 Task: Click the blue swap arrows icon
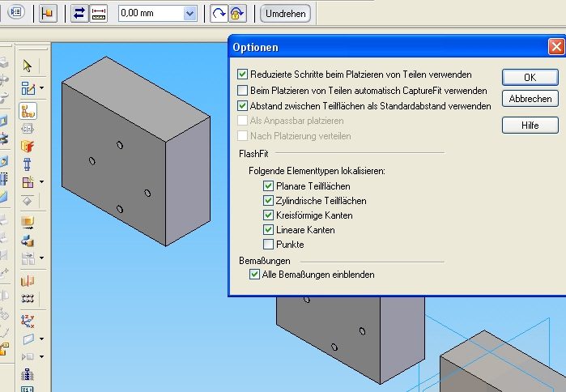pyautogui.click(x=79, y=13)
